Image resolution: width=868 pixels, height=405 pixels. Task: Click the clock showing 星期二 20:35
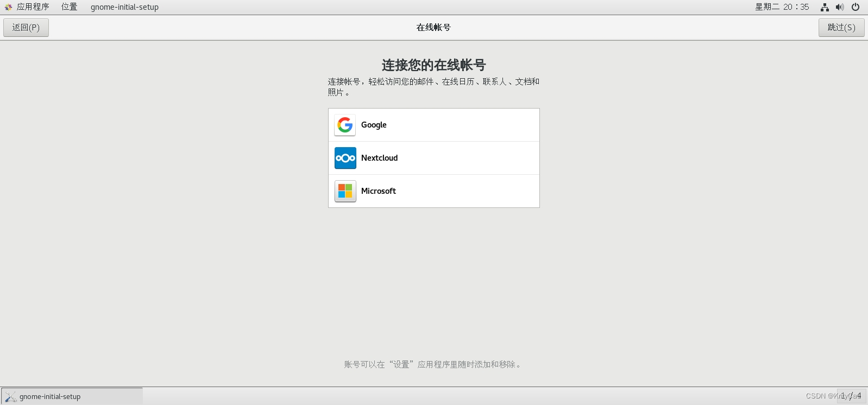(x=782, y=7)
